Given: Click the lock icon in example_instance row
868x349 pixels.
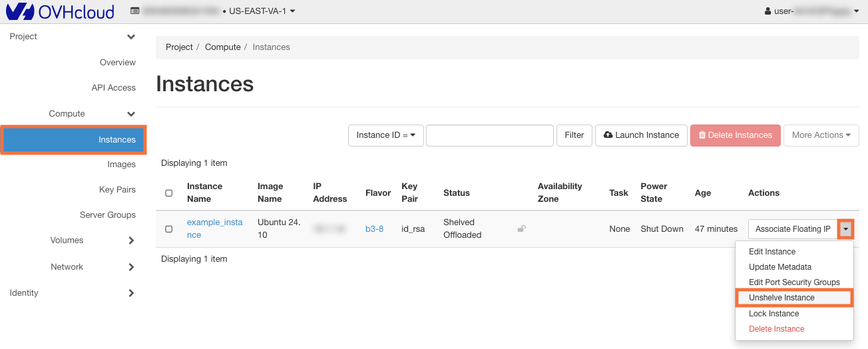Looking at the screenshot, I should click(522, 228).
